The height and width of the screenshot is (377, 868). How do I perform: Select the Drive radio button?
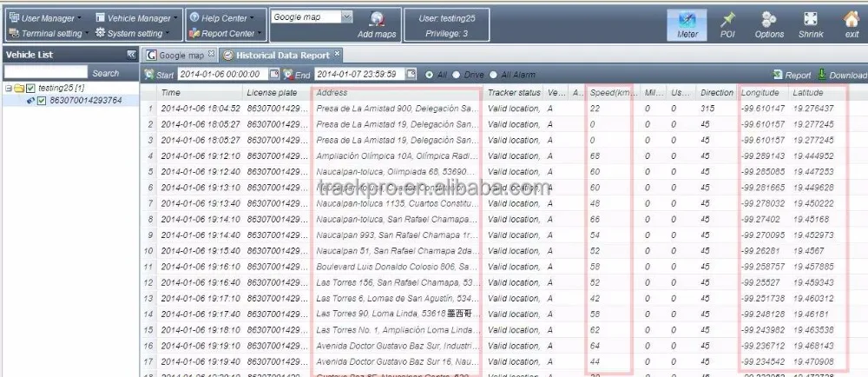[457, 75]
